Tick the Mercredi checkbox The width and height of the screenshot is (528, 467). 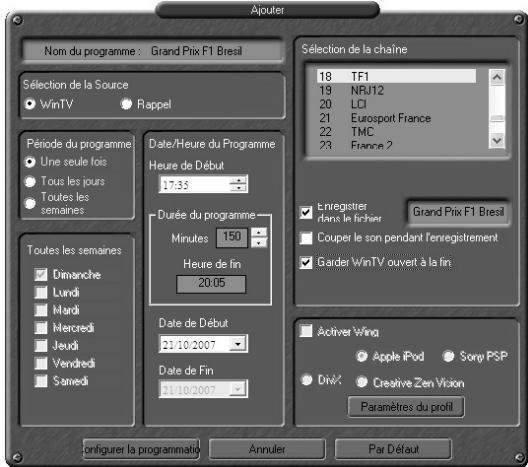(41, 328)
